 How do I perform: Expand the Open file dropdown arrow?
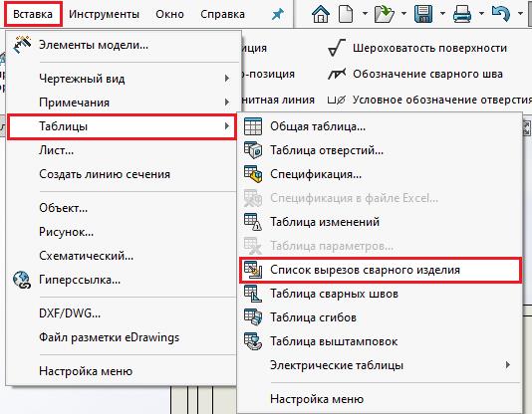(403, 14)
